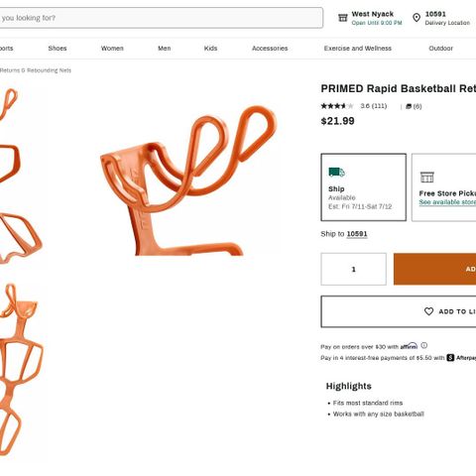Click the Afterpay logo icon
Viewport: 476px width, 476px height.
[450, 358]
